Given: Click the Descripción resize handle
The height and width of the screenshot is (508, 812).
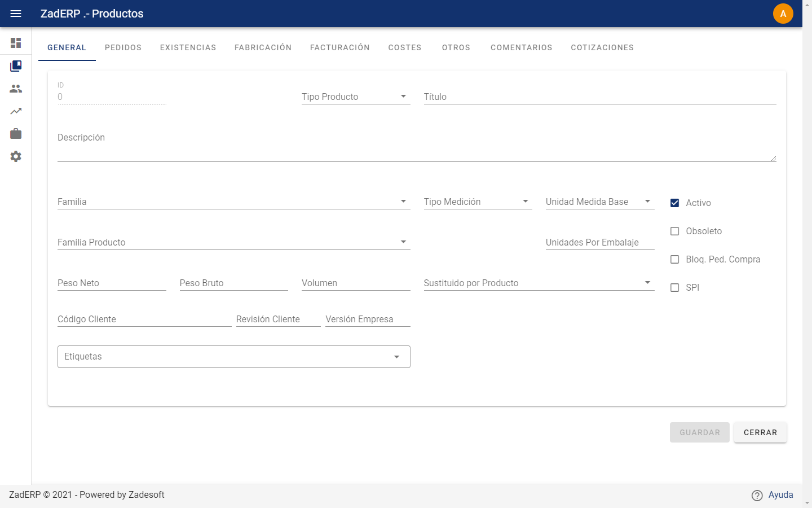Looking at the screenshot, I should click(773, 159).
